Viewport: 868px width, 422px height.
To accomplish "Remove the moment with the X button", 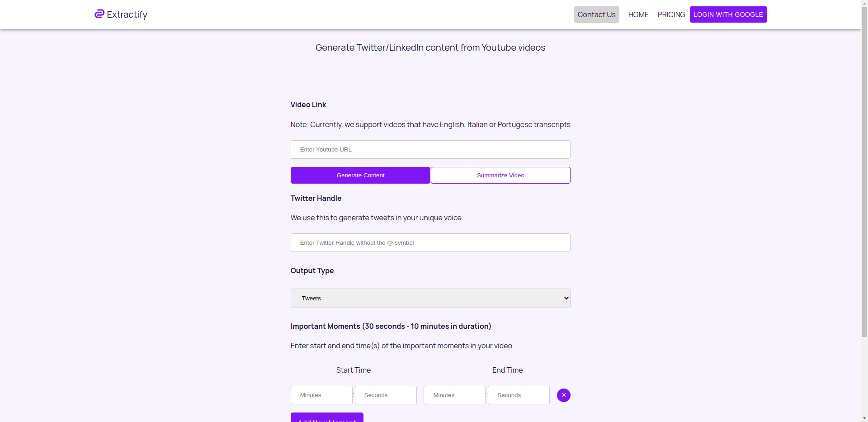I will click(x=563, y=395).
